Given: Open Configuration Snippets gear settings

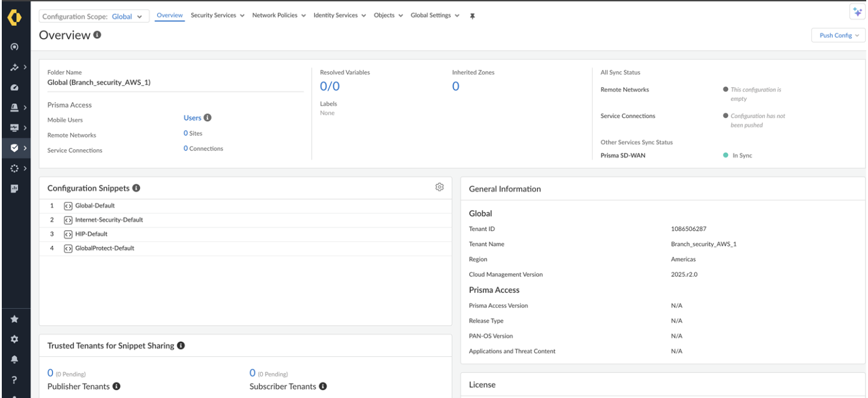Looking at the screenshot, I should click(x=439, y=187).
